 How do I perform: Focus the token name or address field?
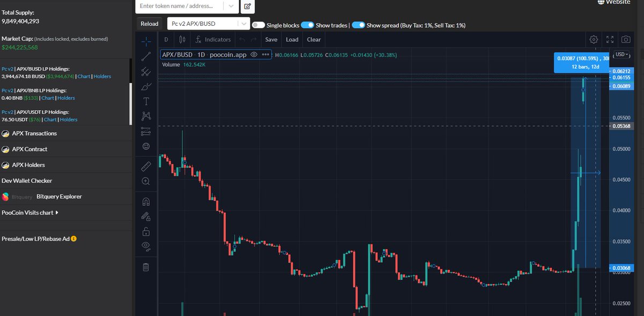[180, 6]
